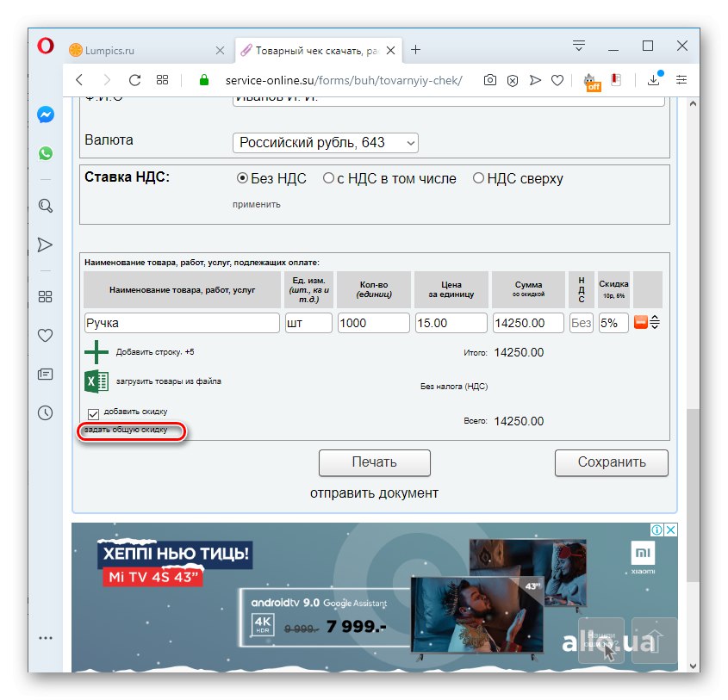Open the Easy Setup panel
The image size is (728, 700).
click(681, 80)
